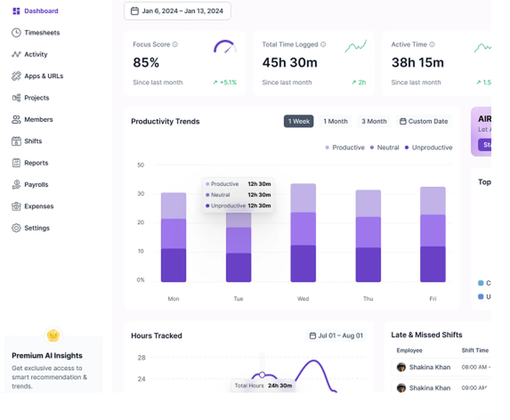Click the Shift Time column header
510x420 pixels.
click(475, 350)
